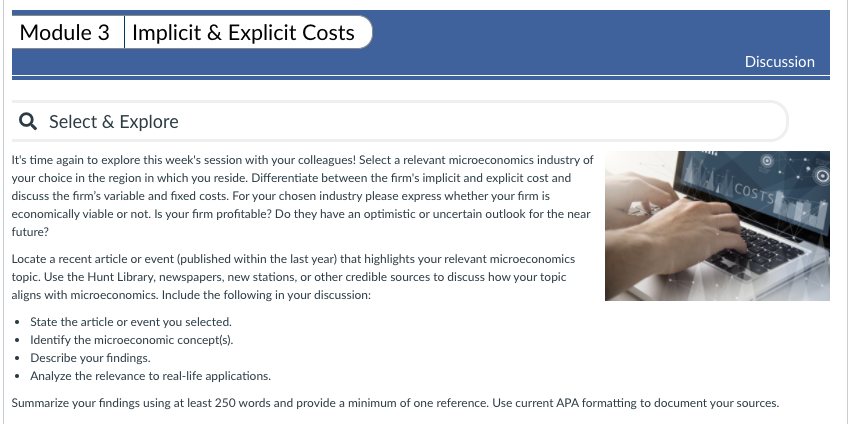Click the COSTS text on laptop screen
Image resolution: width=850 pixels, height=424 pixels.
point(755,194)
